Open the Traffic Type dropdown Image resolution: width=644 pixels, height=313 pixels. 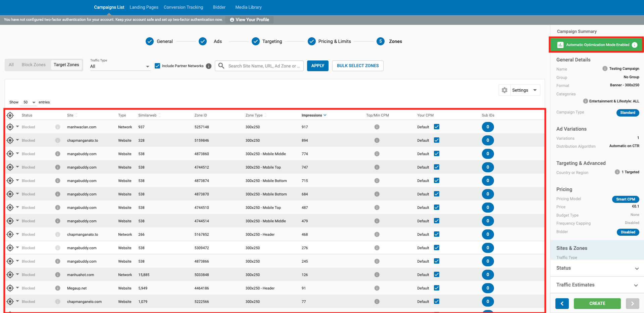click(x=120, y=66)
